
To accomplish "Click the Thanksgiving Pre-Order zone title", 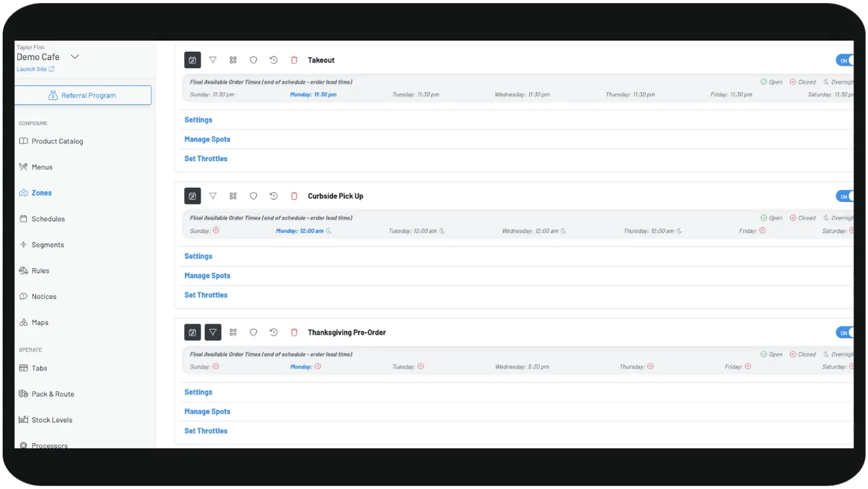I will (347, 332).
